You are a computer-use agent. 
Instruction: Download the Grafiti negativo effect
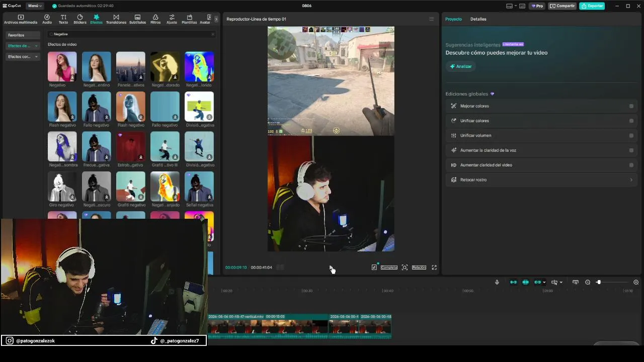(x=141, y=197)
